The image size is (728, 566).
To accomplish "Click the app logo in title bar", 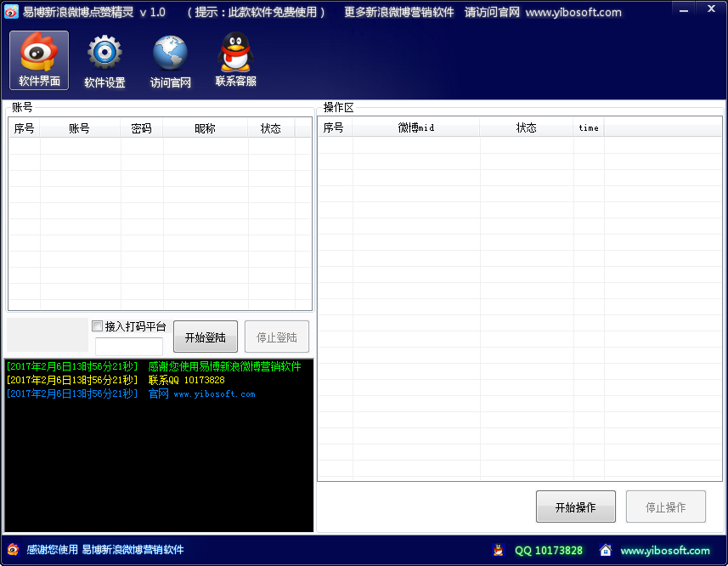I will click(11, 12).
